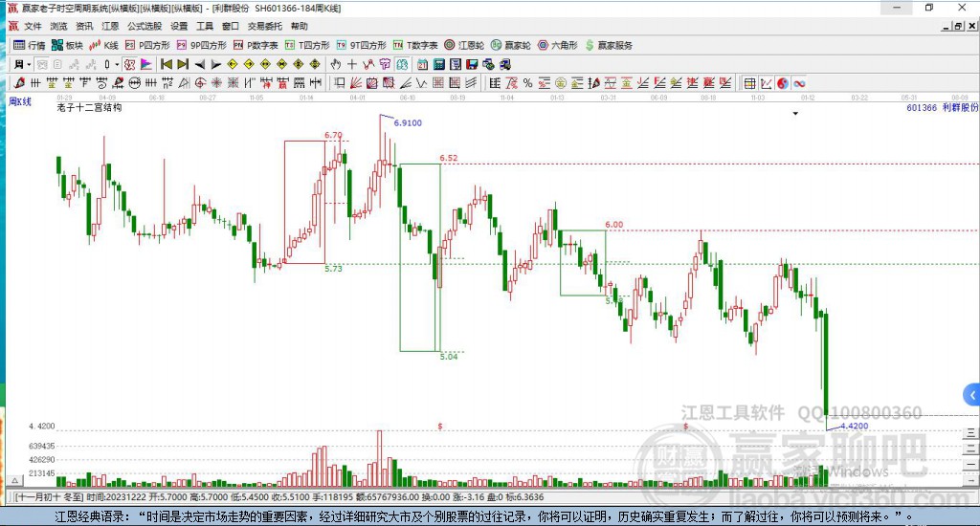This screenshot has height=526, width=980.
Task: Click the truck icon in toolbar
Action: pos(505,64)
